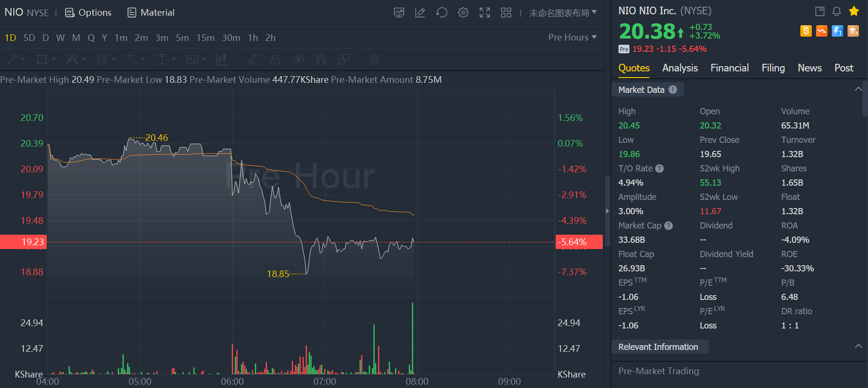Select the wave pattern drawing tool

72,59
